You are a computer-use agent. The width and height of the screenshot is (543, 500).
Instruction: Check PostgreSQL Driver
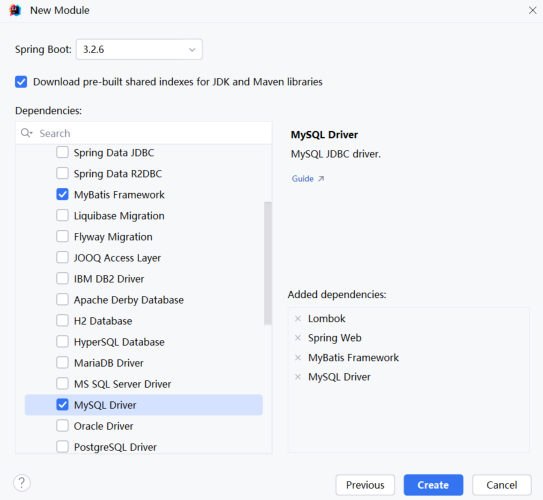[62, 447]
